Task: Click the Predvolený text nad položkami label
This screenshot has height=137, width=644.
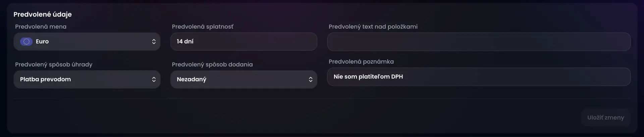Action: tap(373, 27)
